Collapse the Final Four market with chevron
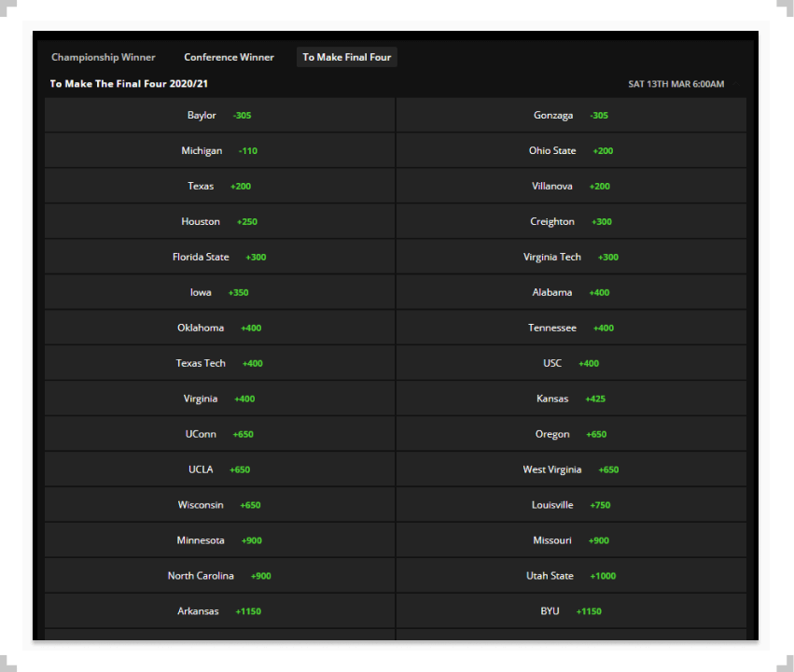794x672 pixels. (736, 84)
